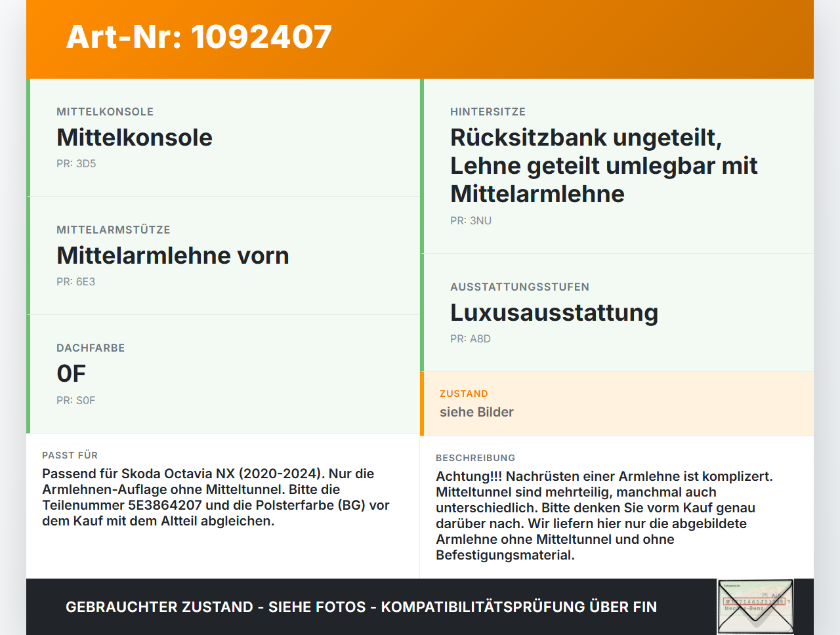Select the PR: 6E3 code

(76, 281)
